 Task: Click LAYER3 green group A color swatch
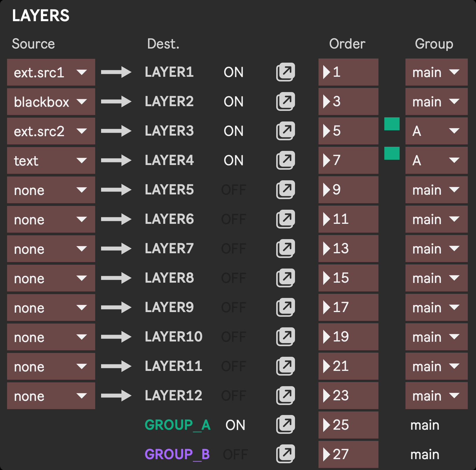coord(392,124)
